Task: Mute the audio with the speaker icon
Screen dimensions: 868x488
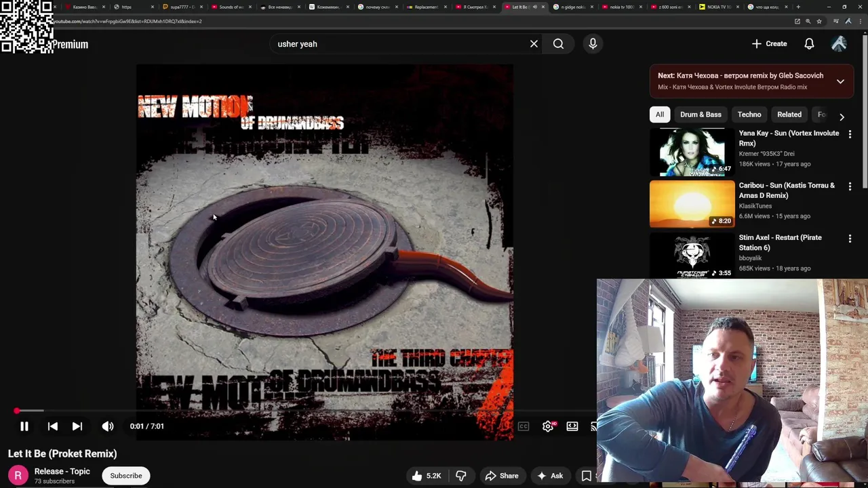Action: (x=108, y=426)
